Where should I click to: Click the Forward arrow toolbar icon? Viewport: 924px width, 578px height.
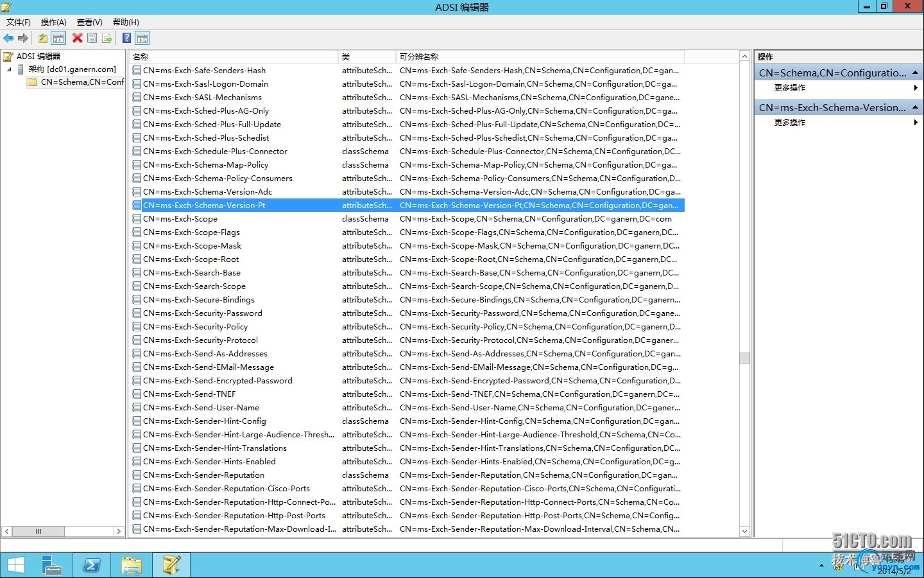[23, 39]
